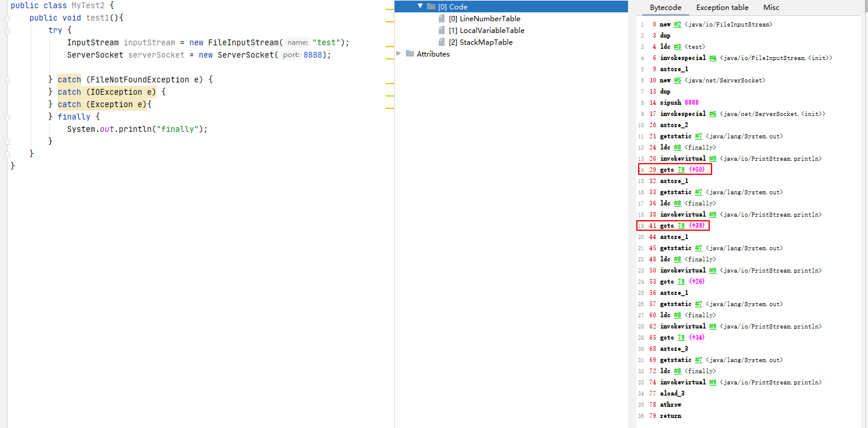Follow the #2 constant pool link

tap(677, 25)
